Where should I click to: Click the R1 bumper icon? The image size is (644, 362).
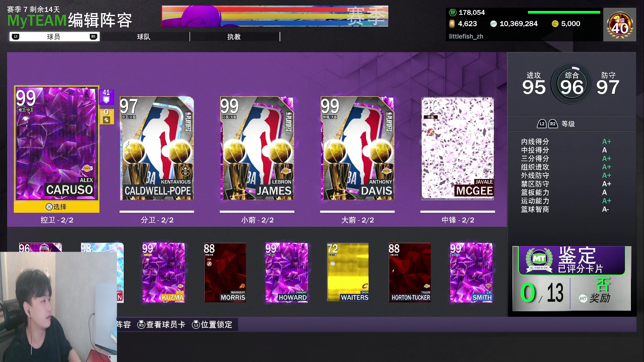click(x=93, y=37)
